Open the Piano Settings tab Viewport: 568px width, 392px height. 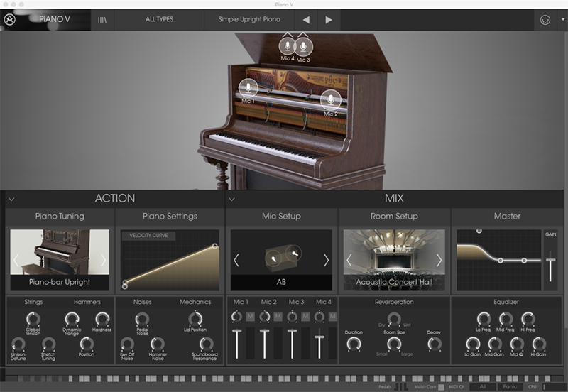pos(170,217)
